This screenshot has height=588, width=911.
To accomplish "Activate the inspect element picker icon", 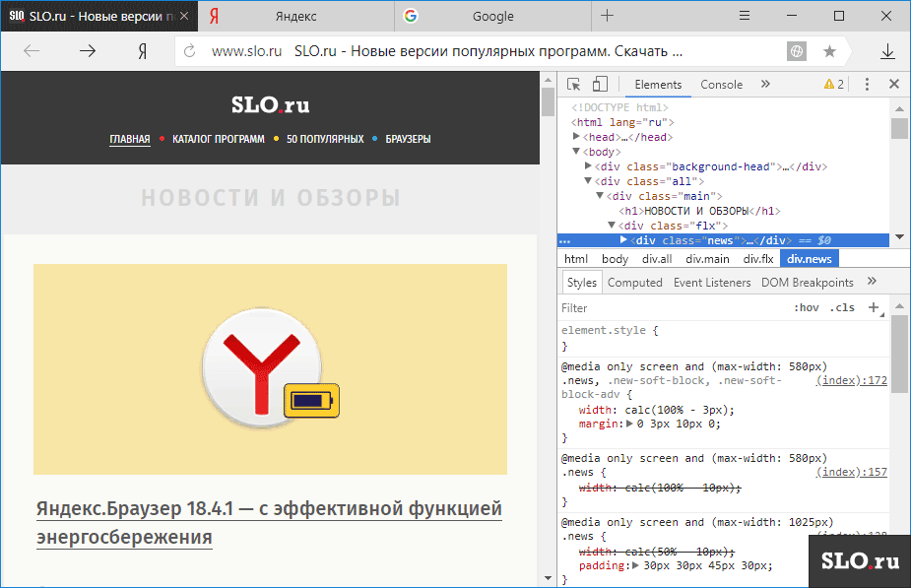I will (x=574, y=85).
